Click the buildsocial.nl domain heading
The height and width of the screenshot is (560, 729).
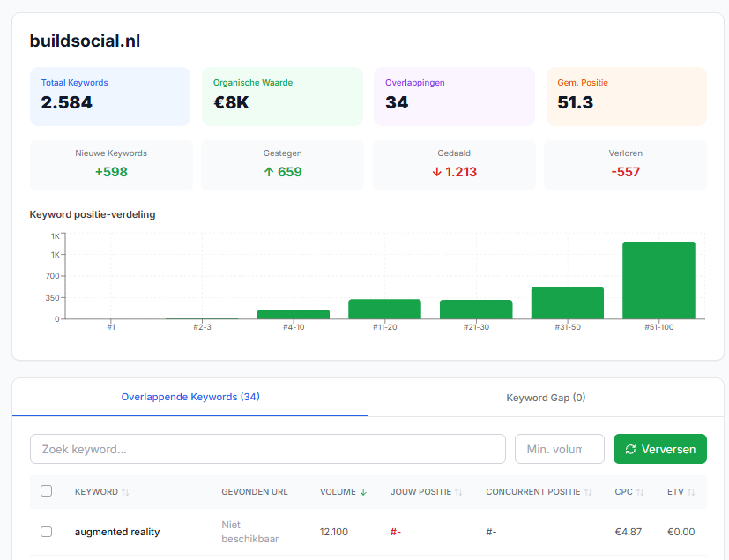pyautogui.click(x=86, y=41)
